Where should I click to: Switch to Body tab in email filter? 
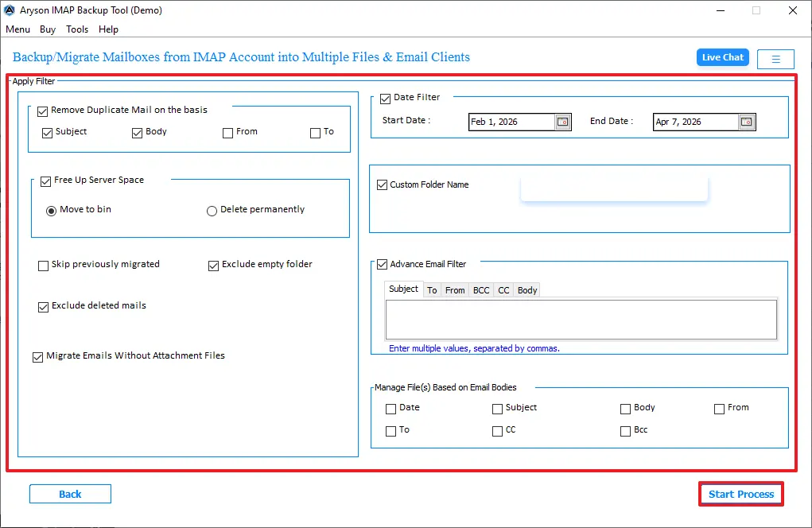pyautogui.click(x=527, y=290)
